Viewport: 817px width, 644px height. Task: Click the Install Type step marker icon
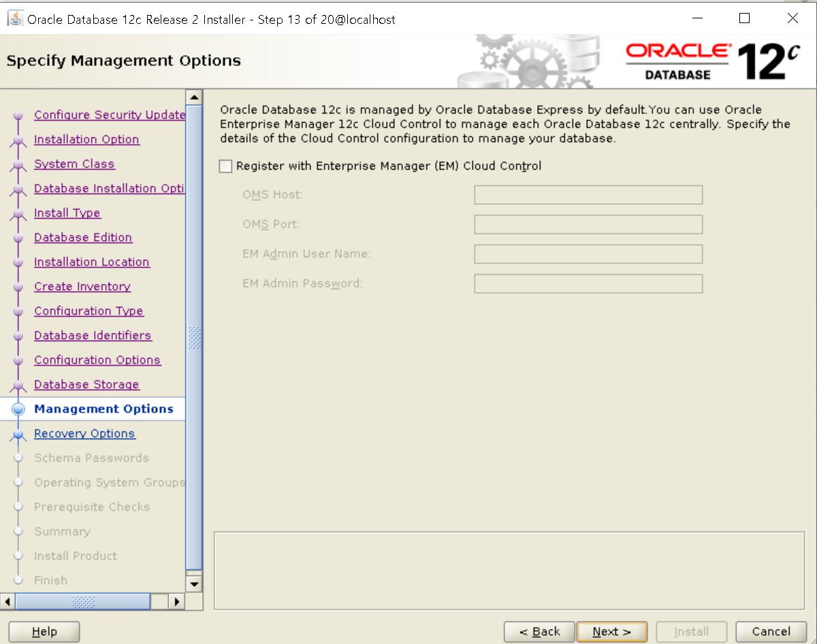(19, 214)
